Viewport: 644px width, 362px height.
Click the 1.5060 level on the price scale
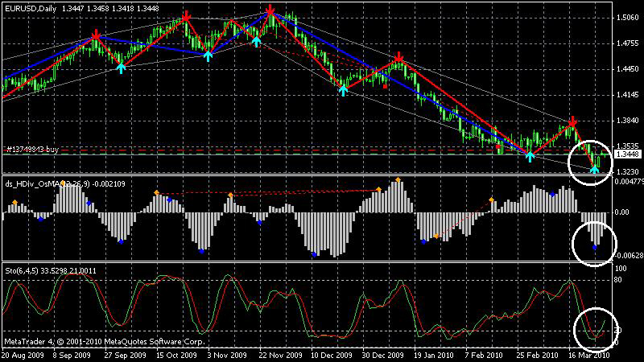[x=627, y=18]
